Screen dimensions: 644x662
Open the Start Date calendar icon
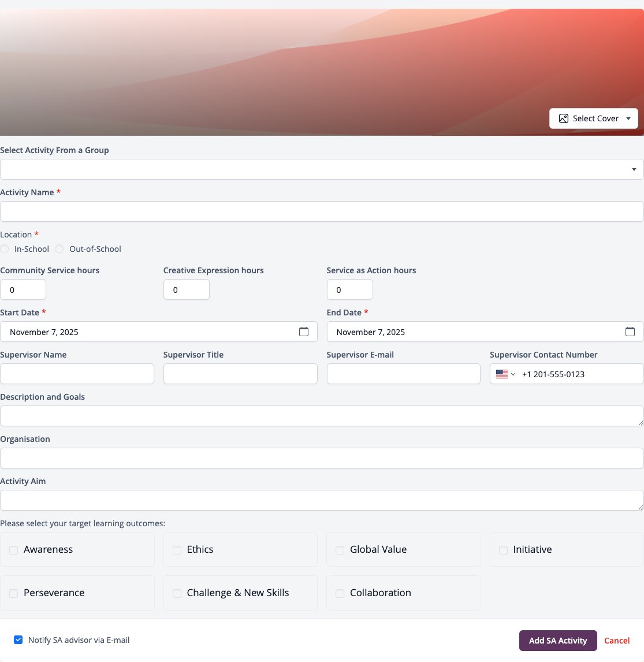point(303,332)
